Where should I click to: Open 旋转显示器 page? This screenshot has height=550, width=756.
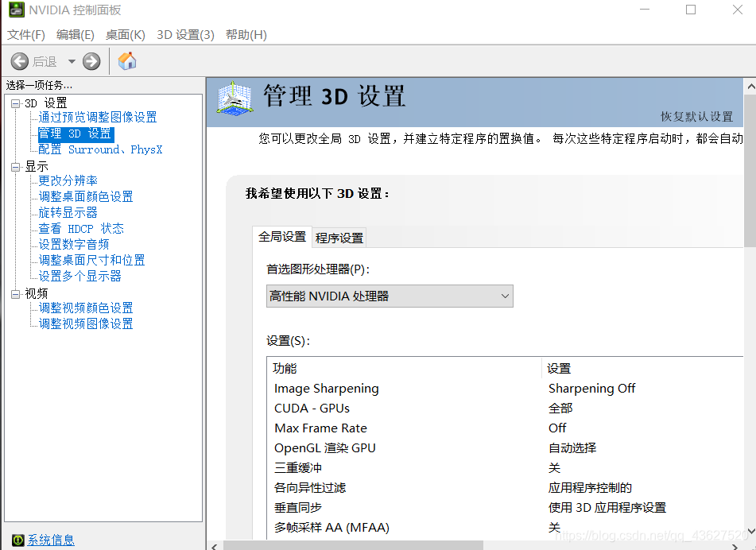point(68,212)
